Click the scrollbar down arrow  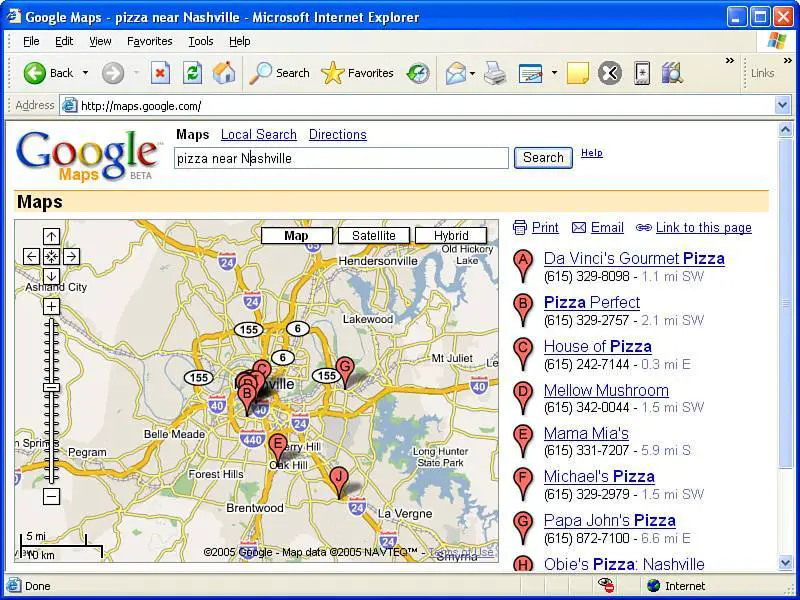786,563
